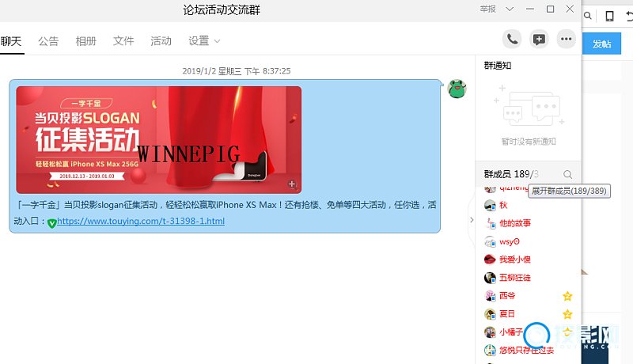The image size is (633, 364).
Task: Select member name 秋
Action: point(503,205)
